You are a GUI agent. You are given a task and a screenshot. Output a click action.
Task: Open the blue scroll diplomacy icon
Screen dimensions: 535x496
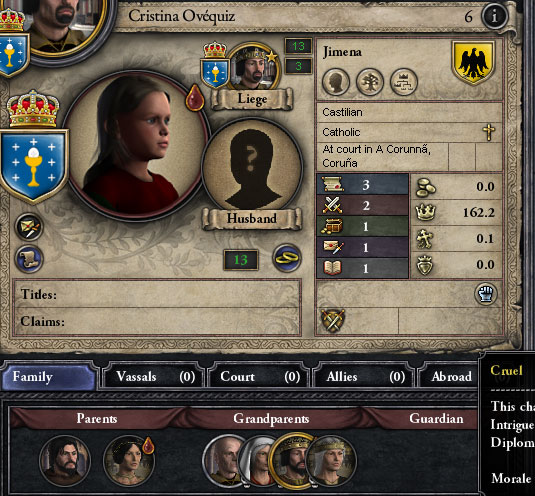pyautogui.click(x=29, y=259)
